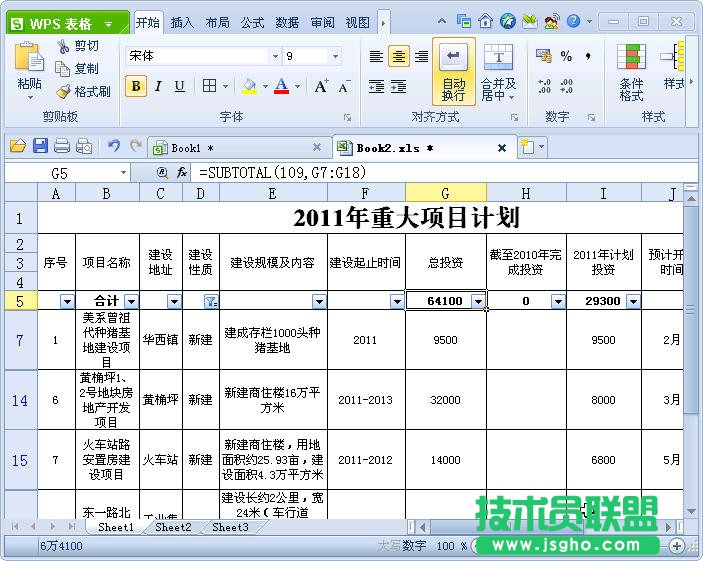Open the font name dropdown (宋体)

point(275,57)
